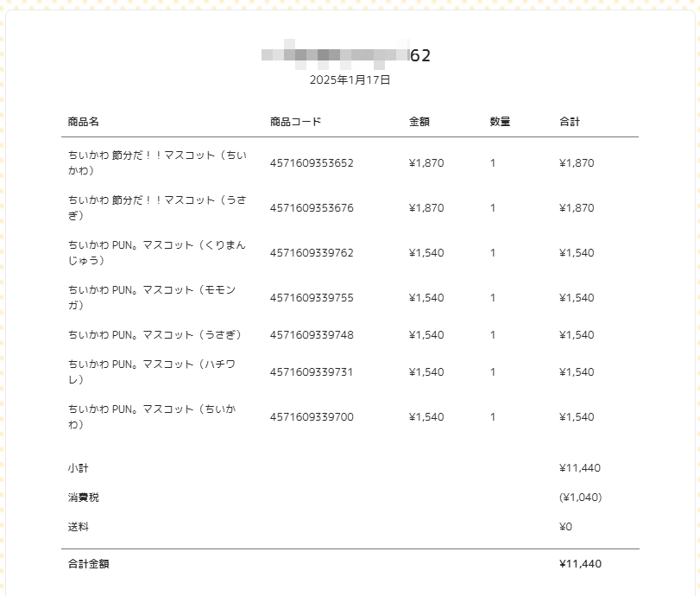Select product code 4571609353676
The image size is (700, 596).
[312, 208]
